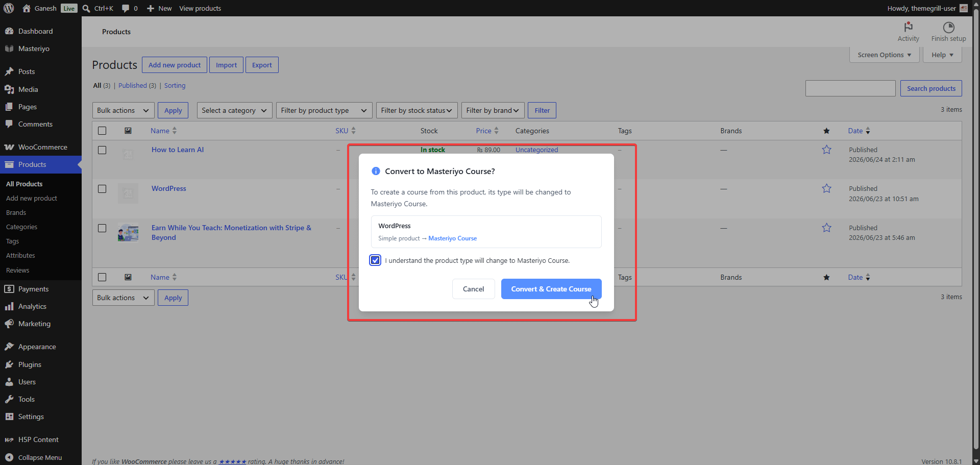Image resolution: width=980 pixels, height=465 pixels.
Task: Click the Search products button
Action: (x=931, y=88)
